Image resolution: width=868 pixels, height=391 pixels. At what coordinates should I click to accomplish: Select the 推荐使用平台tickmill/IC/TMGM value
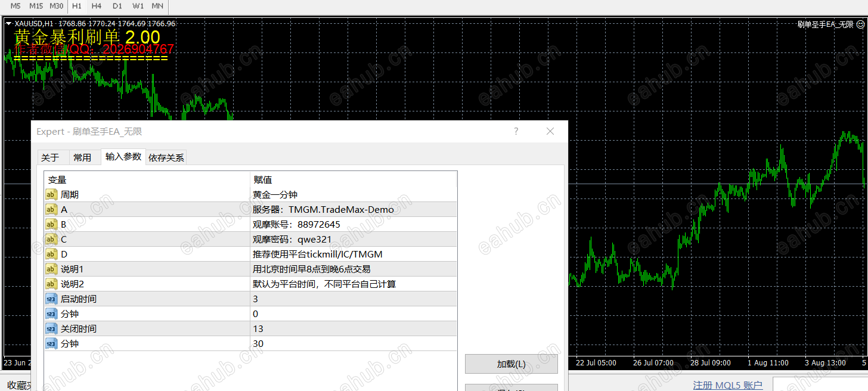pos(354,254)
